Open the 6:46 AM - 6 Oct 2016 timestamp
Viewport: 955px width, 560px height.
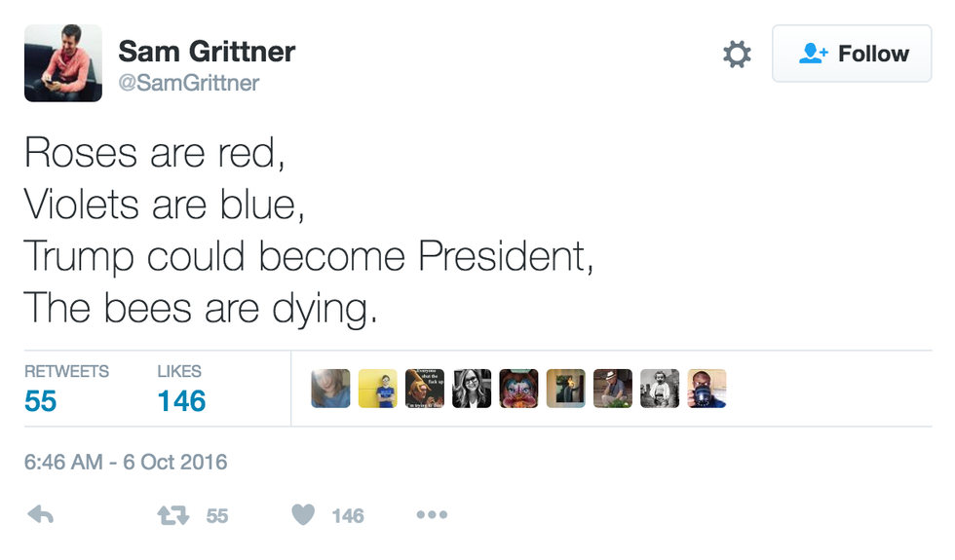coord(126,461)
